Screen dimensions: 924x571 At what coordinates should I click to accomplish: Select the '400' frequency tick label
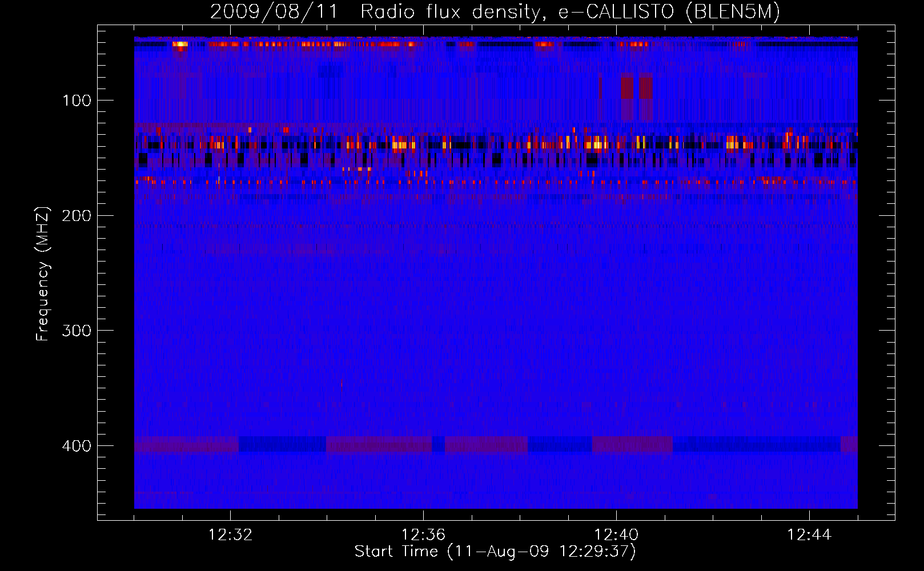pos(77,446)
